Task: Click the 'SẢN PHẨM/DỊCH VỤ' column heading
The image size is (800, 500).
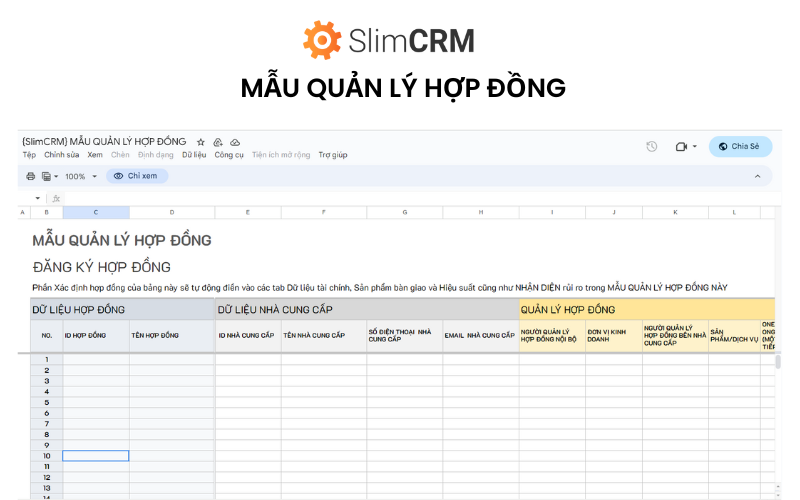Action: tap(734, 336)
